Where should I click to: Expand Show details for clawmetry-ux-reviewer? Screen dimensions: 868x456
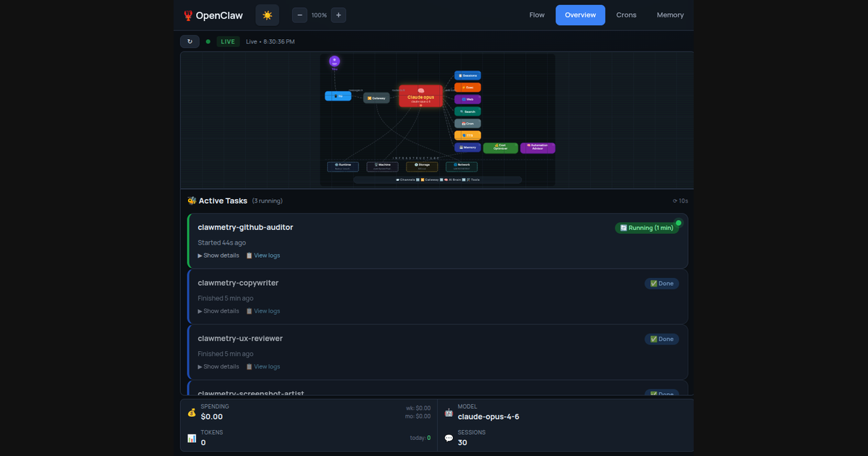pos(218,367)
